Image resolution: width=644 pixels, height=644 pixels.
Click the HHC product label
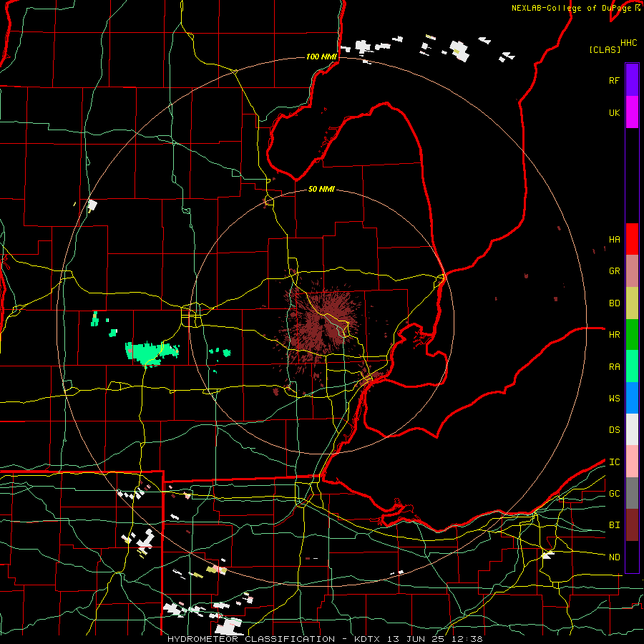point(629,43)
